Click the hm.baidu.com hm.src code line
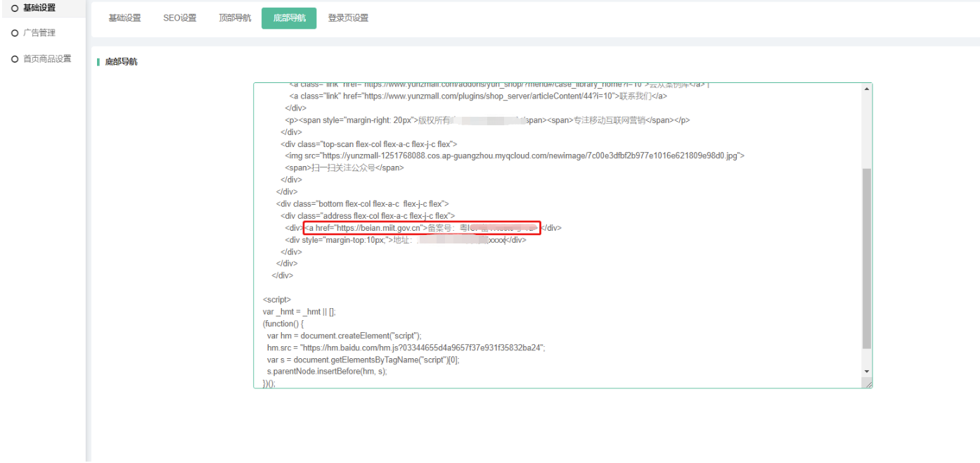This screenshot has height=463, width=980. click(x=405, y=348)
